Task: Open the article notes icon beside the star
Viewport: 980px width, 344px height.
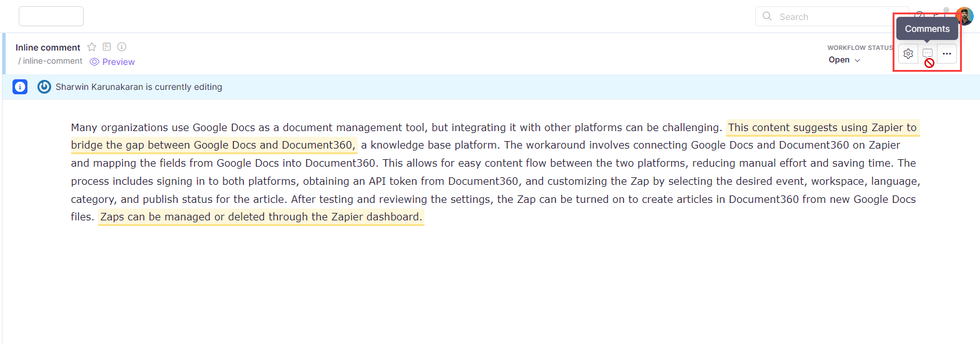Action: click(x=107, y=47)
